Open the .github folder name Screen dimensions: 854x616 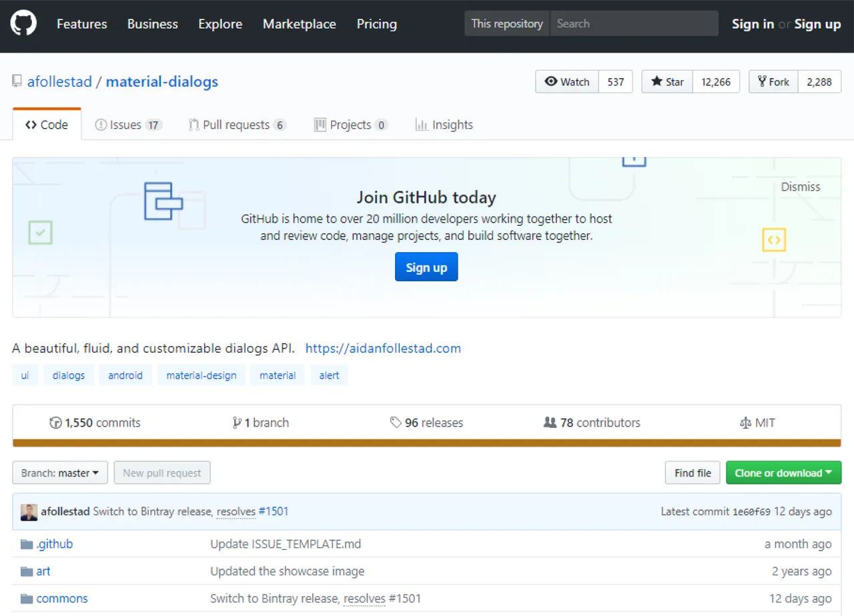pyautogui.click(x=55, y=544)
